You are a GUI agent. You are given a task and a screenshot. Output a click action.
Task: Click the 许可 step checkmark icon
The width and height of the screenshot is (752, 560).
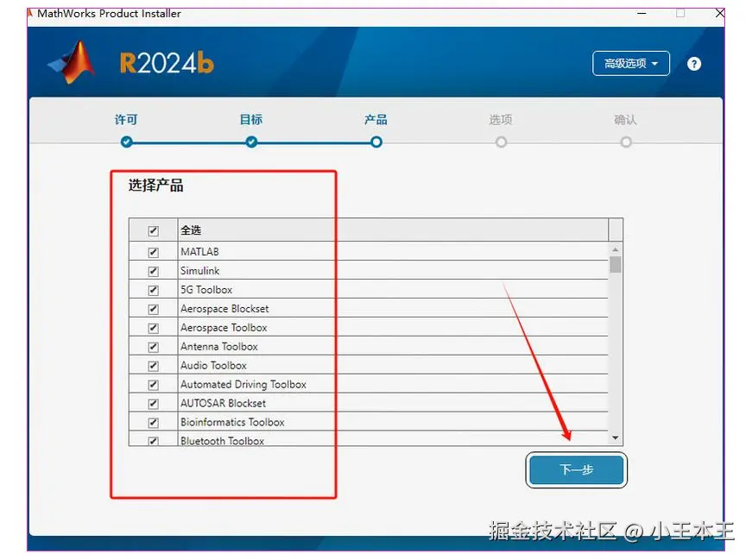point(126,142)
